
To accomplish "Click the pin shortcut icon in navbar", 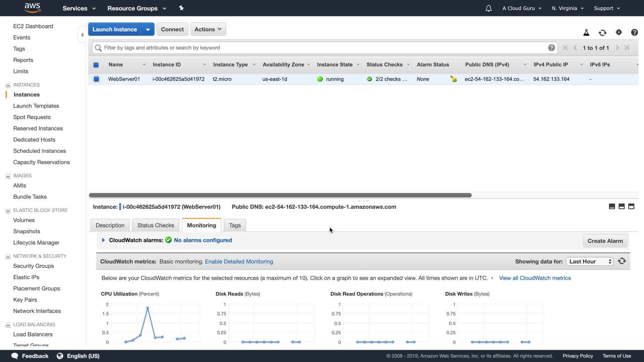I will point(181,8).
